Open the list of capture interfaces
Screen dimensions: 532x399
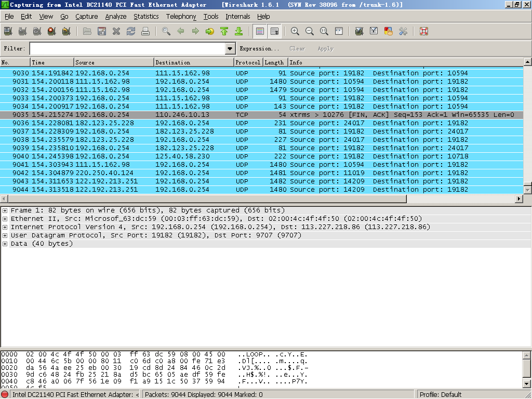pos(8,31)
